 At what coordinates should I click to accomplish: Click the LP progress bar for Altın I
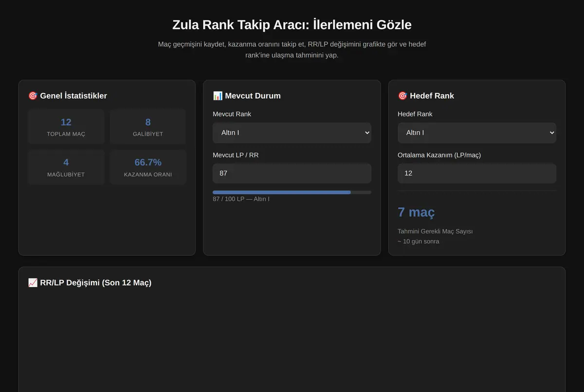(x=292, y=193)
